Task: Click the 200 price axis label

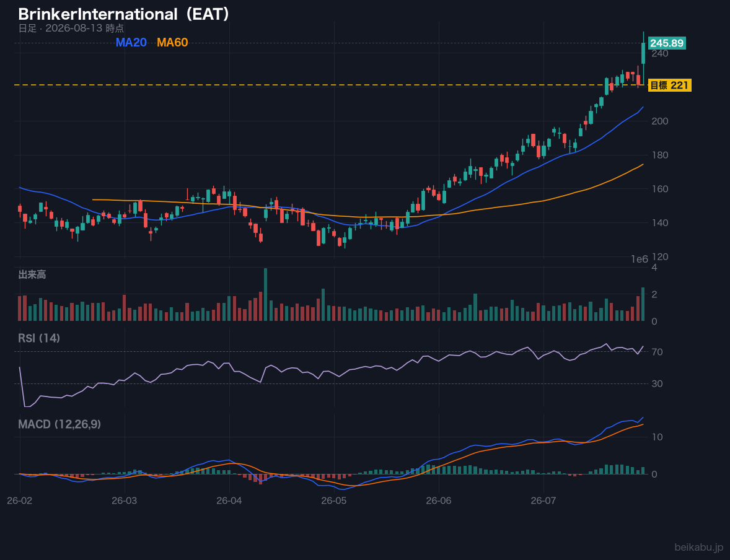Action: [660, 121]
